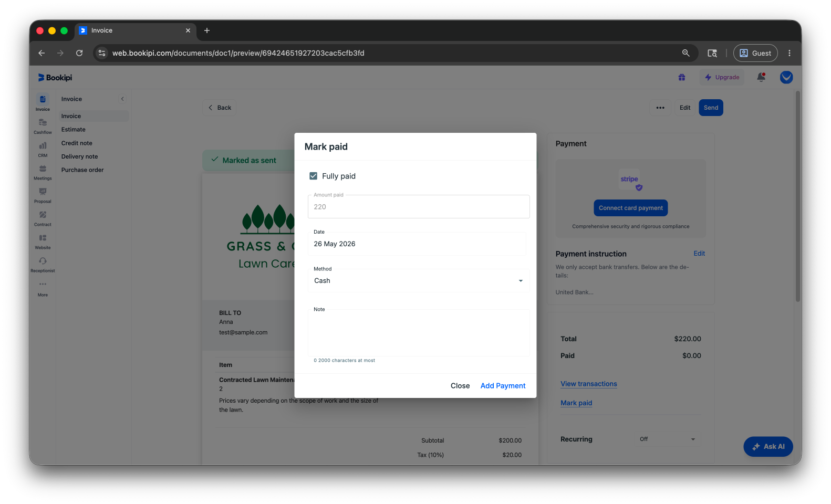Click Add Payment in the dialog
This screenshot has height=504, width=831.
503,386
